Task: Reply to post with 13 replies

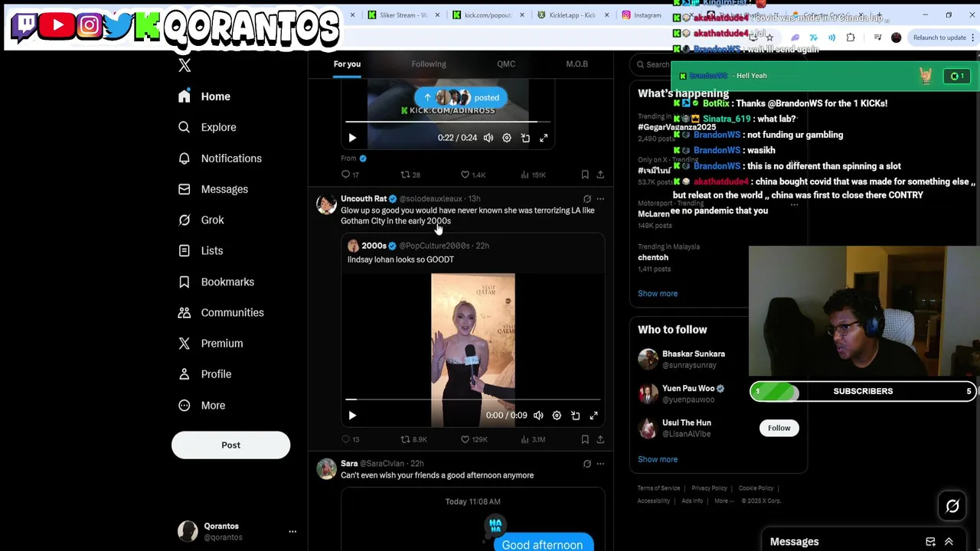Action: pos(350,439)
